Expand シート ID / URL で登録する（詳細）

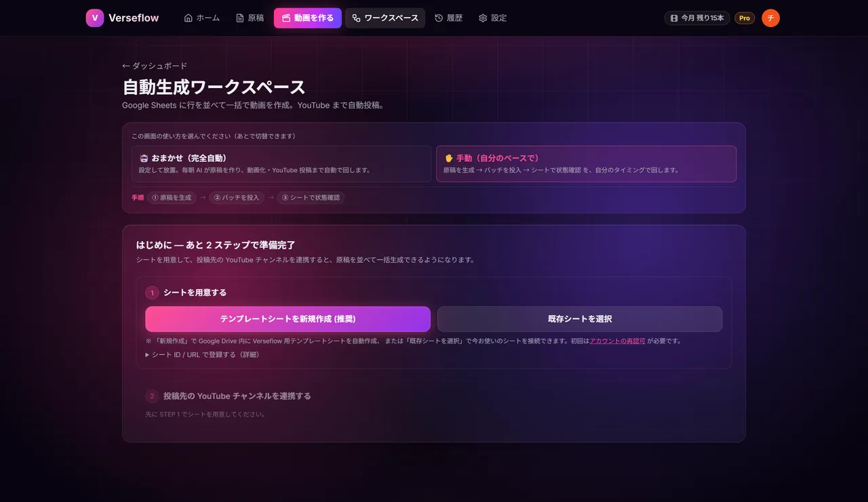[202, 354]
